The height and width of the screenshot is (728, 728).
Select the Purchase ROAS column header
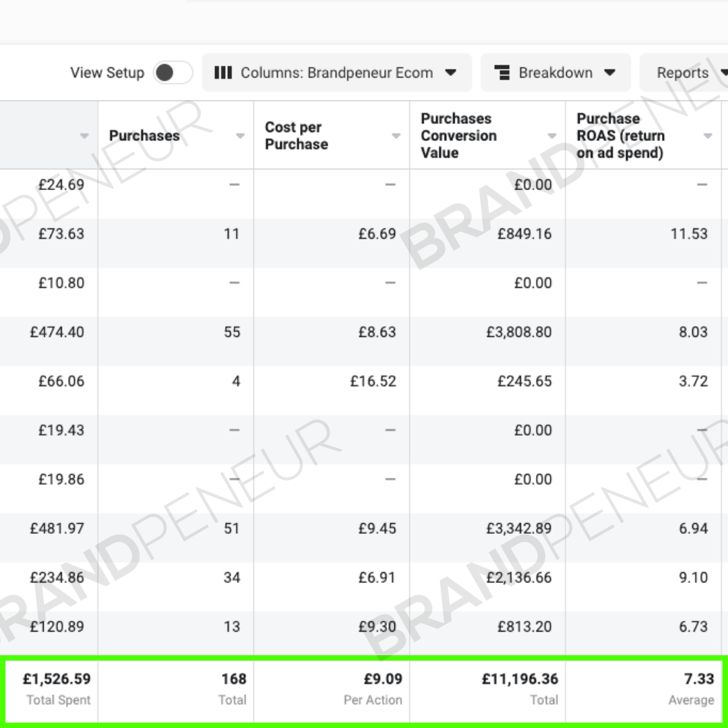[x=620, y=135]
